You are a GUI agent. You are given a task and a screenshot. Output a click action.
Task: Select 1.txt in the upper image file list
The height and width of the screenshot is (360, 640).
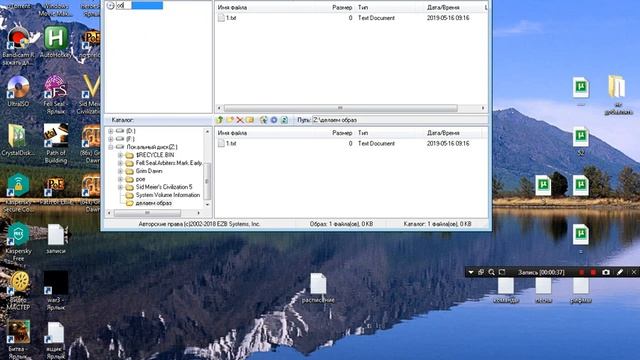click(231, 18)
